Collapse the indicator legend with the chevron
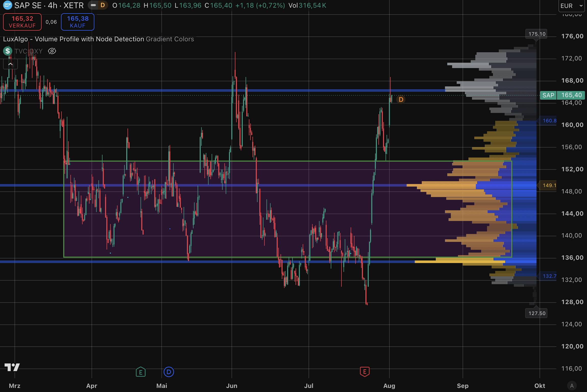Image resolution: width=587 pixels, height=392 pixels. [10, 64]
